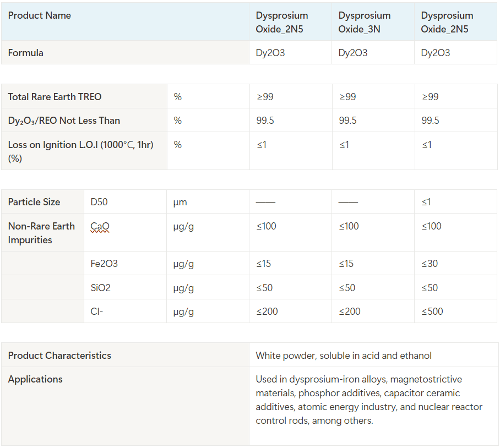Click the Formula row label
The width and height of the screenshot is (500, 448).
coord(26,53)
